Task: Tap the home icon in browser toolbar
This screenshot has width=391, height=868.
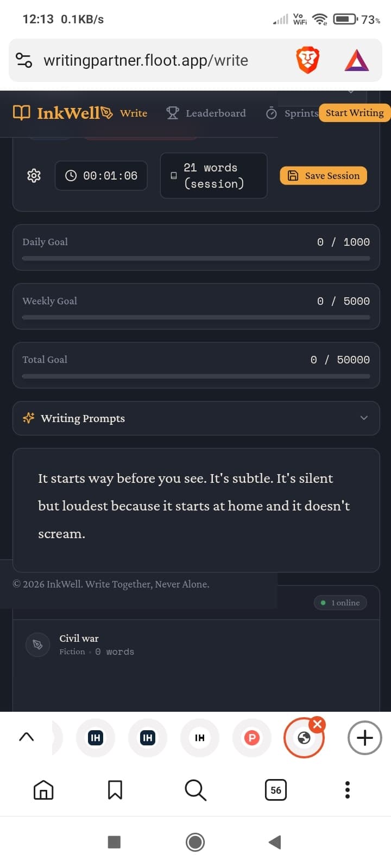Action: click(x=43, y=790)
